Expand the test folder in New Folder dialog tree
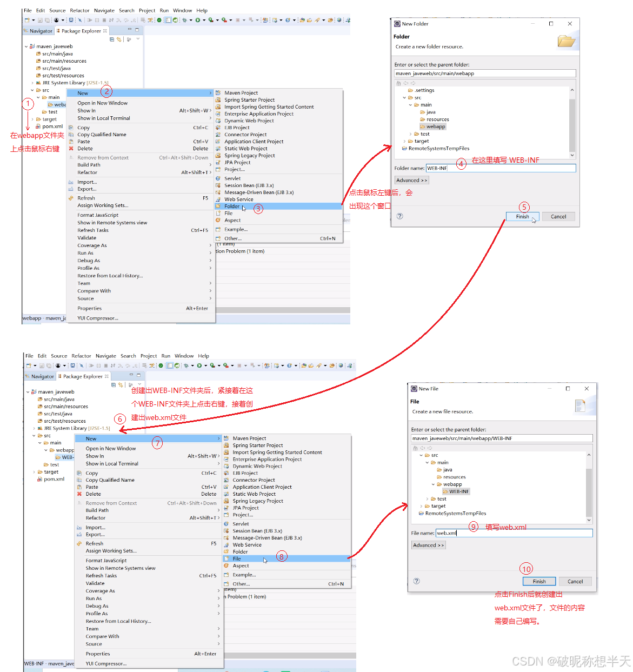This screenshot has width=633, height=672. pyautogui.click(x=410, y=134)
